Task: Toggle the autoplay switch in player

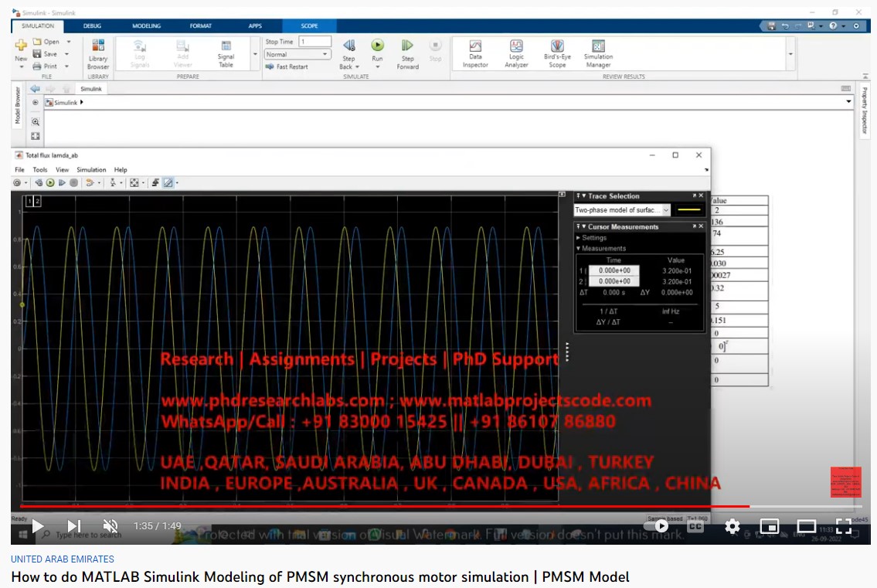Action: (x=657, y=526)
